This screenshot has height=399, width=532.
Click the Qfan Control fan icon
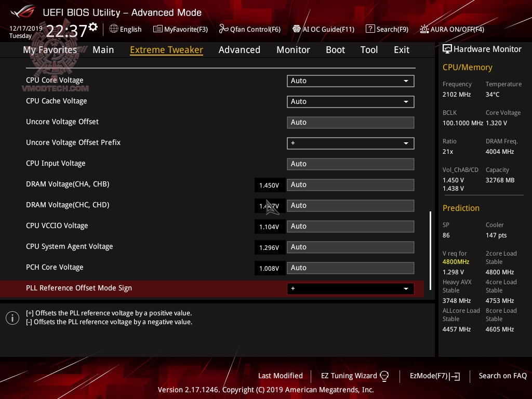coord(223,29)
